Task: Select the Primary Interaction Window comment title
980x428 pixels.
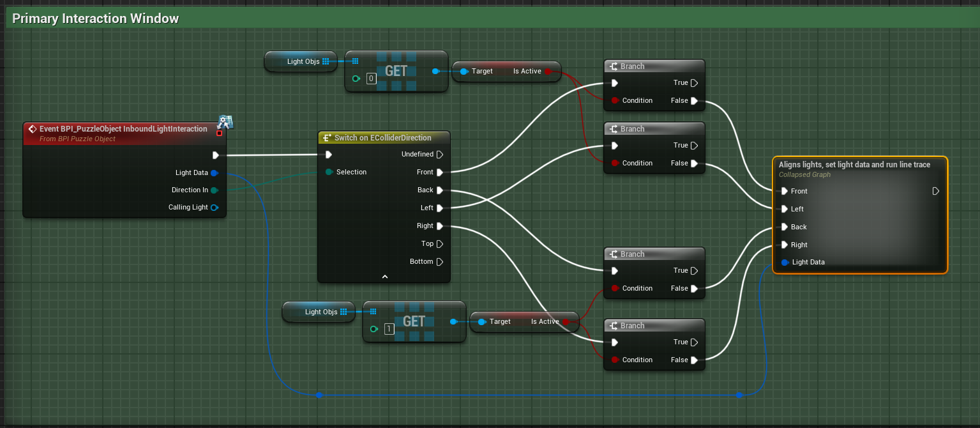Action: 96,19
